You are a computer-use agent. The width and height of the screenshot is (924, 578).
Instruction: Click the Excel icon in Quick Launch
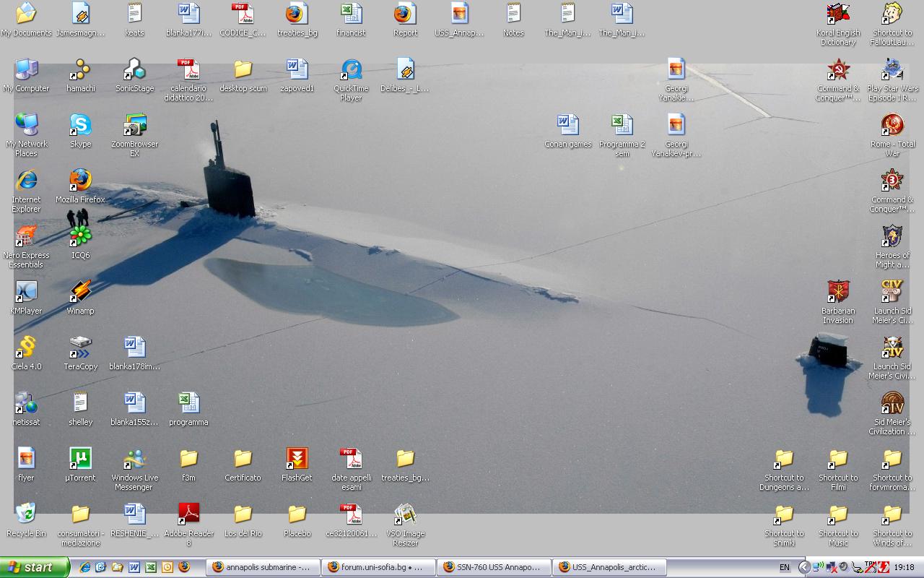[151, 567]
